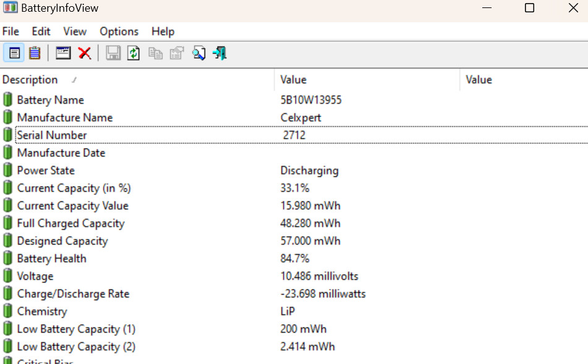Click the red X clear log icon
This screenshot has height=364, width=588.
pyautogui.click(x=85, y=53)
